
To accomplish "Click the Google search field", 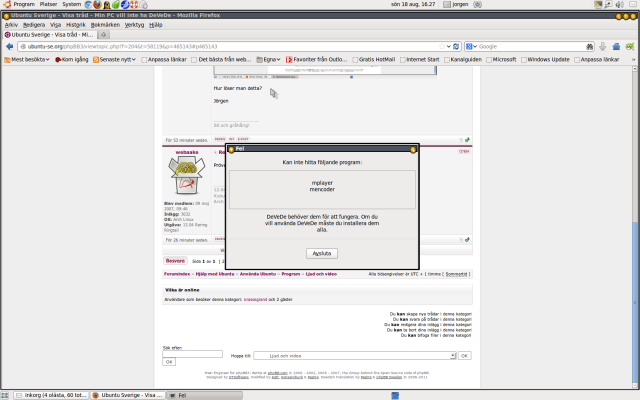I will (x=531, y=47).
